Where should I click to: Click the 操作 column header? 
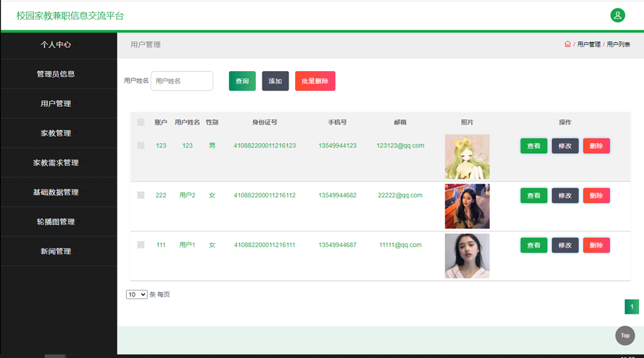point(565,122)
